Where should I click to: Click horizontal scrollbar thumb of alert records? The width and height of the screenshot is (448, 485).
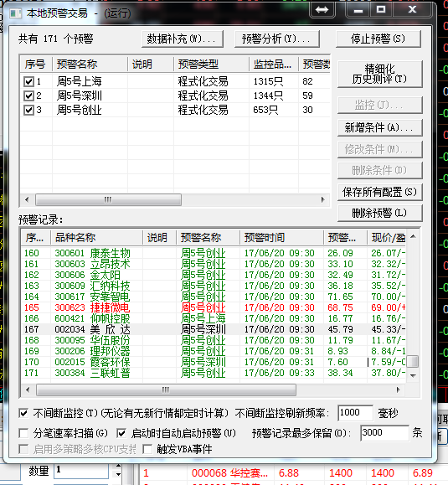[166, 390]
